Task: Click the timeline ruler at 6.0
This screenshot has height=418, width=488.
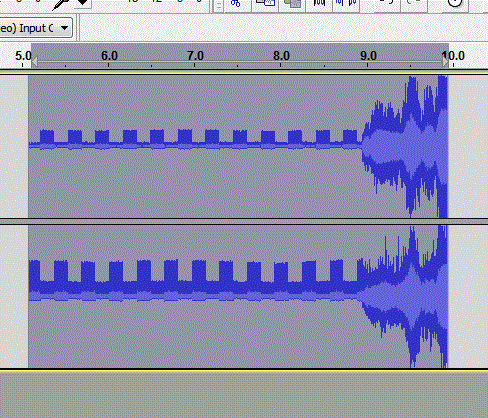Action: coord(109,56)
